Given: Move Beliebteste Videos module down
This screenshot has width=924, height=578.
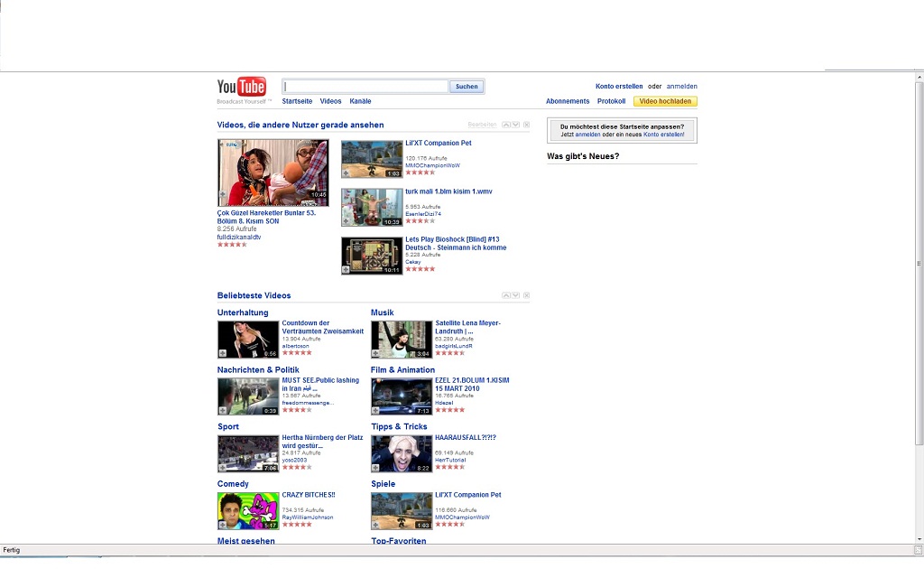Looking at the screenshot, I should [x=515, y=295].
